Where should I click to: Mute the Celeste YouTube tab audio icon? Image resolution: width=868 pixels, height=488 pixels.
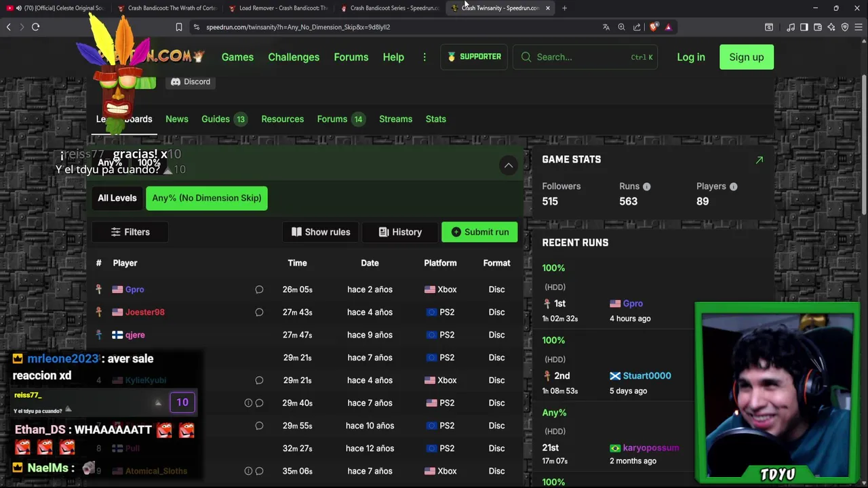point(18,8)
